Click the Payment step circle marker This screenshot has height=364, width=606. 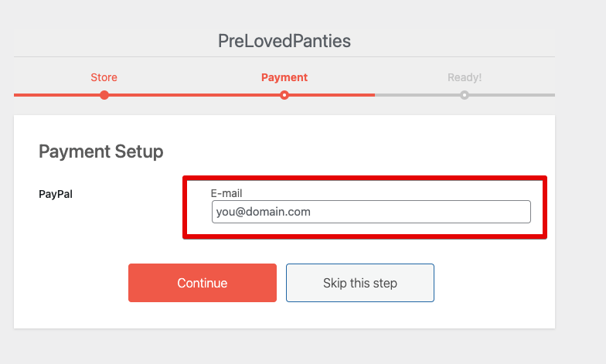point(284,95)
